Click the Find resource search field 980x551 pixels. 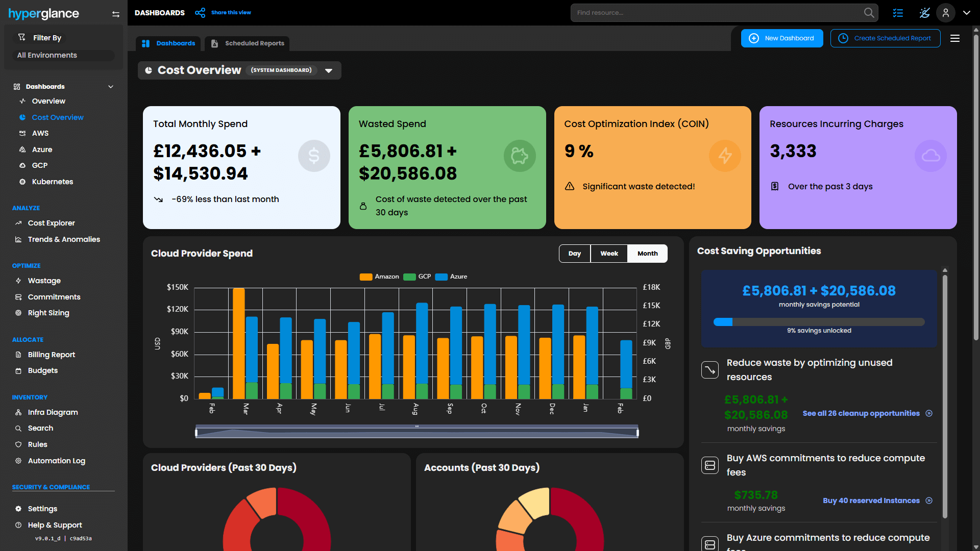[715, 13]
